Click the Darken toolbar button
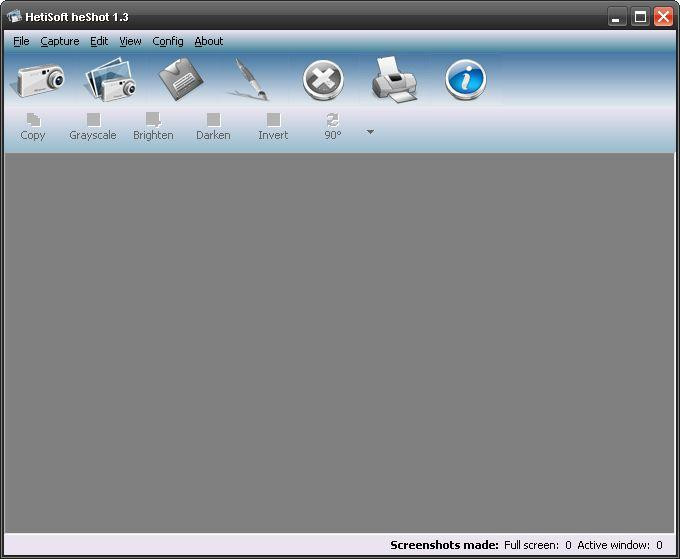 [213, 127]
